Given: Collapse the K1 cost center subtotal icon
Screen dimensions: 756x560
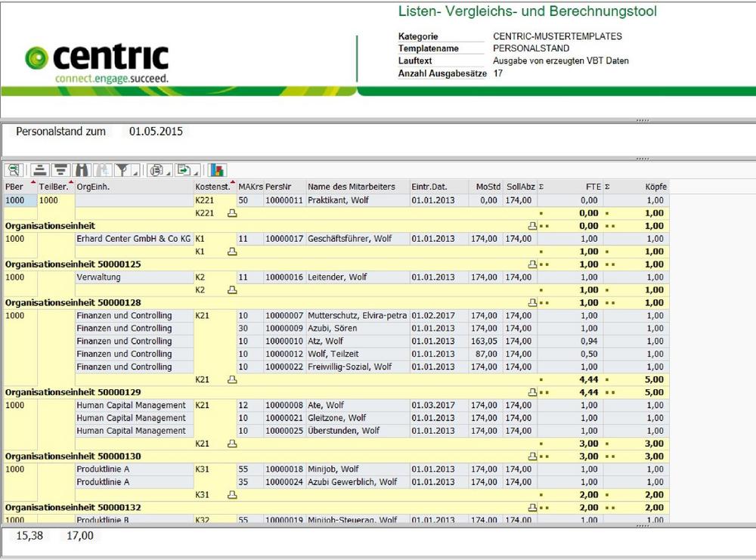Looking at the screenshot, I should [232, 252].
